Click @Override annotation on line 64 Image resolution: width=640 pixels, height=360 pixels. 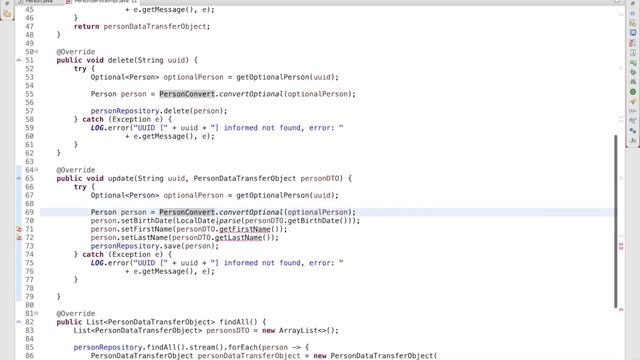pos(76,170)
